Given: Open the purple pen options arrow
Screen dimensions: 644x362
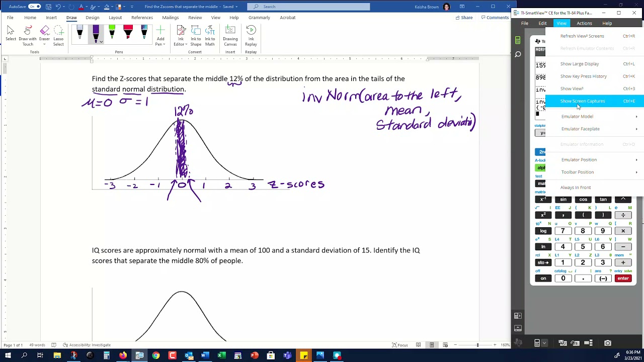Looking at the screenshot, I should click(x=101, y=42).
